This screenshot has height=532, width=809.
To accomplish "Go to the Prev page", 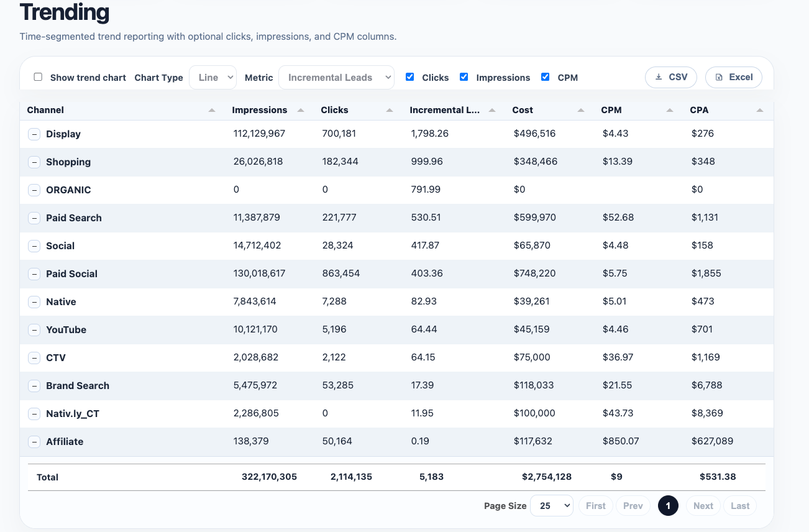I will (633, 506).
